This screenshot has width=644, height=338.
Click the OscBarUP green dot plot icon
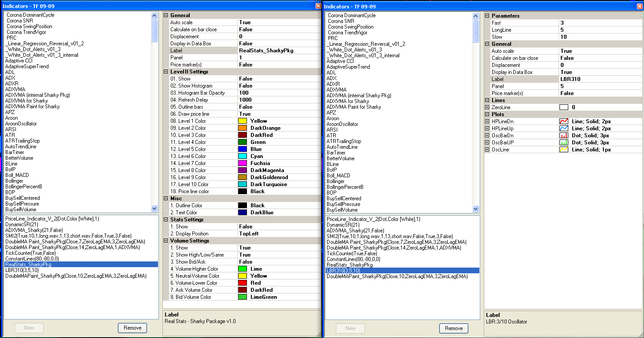point(564,143)
